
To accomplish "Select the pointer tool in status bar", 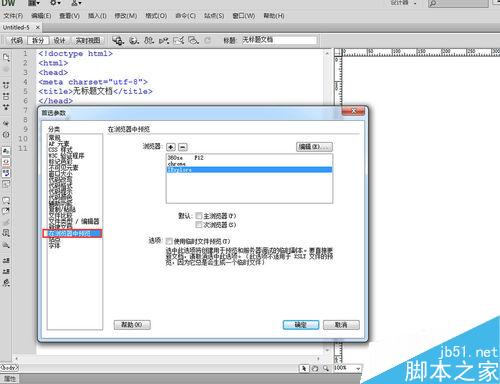I will pyautogui.click(x=304, y=368).
